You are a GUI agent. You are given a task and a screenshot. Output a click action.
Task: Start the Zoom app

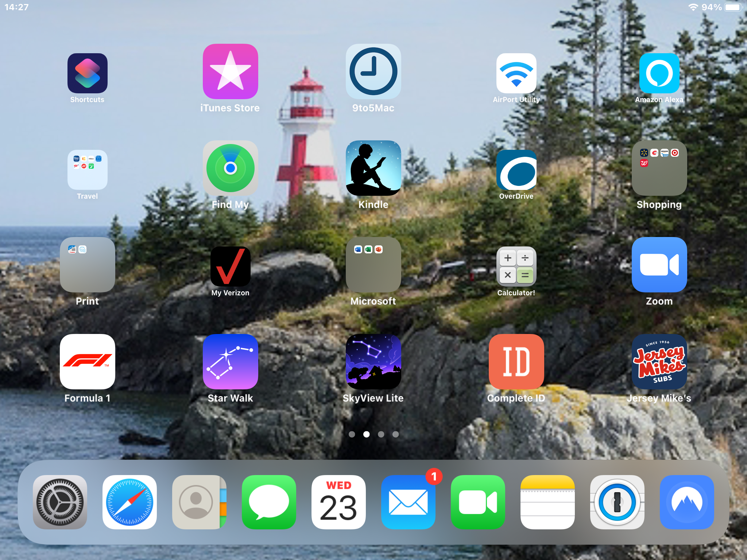pos(659,265)
